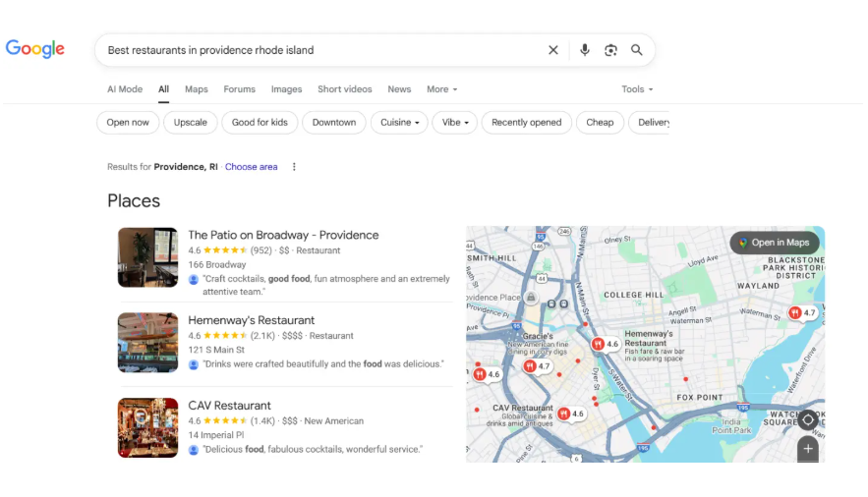Viewport: 868px width, 497px height.
Task: Open the three-dot menu next to Choose area
Action: tap(294, 167)
